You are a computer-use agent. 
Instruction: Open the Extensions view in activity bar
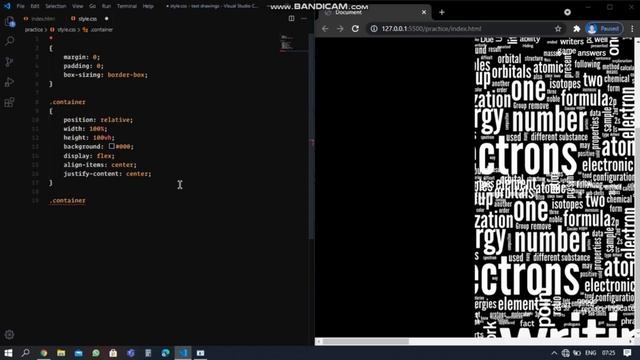pos(9,102)
